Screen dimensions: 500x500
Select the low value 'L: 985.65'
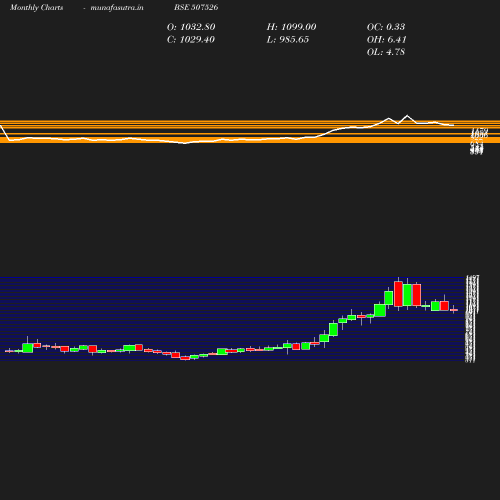tap(288, 39)
